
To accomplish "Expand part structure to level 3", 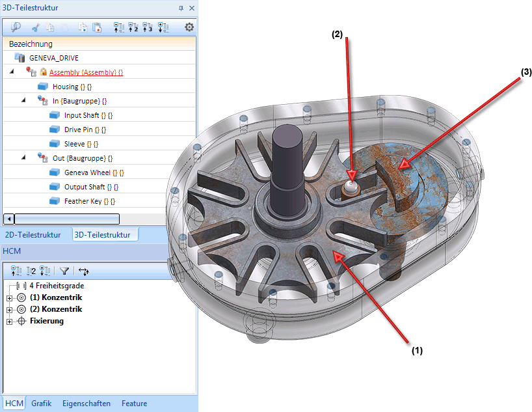I will click(148, 27).
